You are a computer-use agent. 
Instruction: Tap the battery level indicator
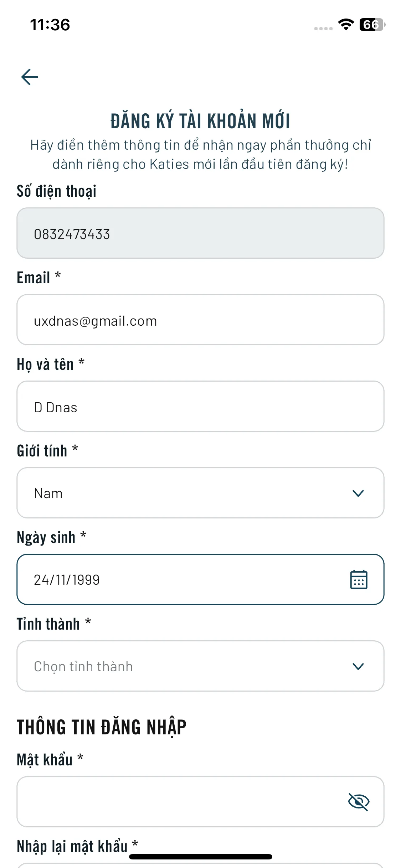coord(372,25)
